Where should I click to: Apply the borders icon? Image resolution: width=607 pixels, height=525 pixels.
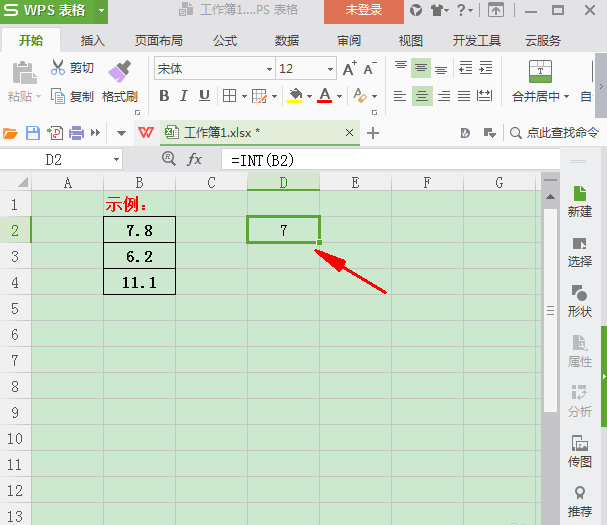click(229, 96)
